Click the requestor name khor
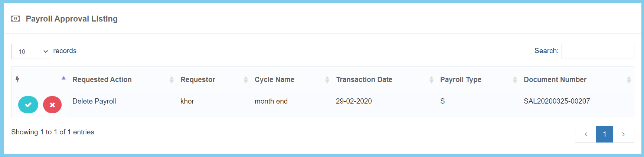 pos(187,101)
